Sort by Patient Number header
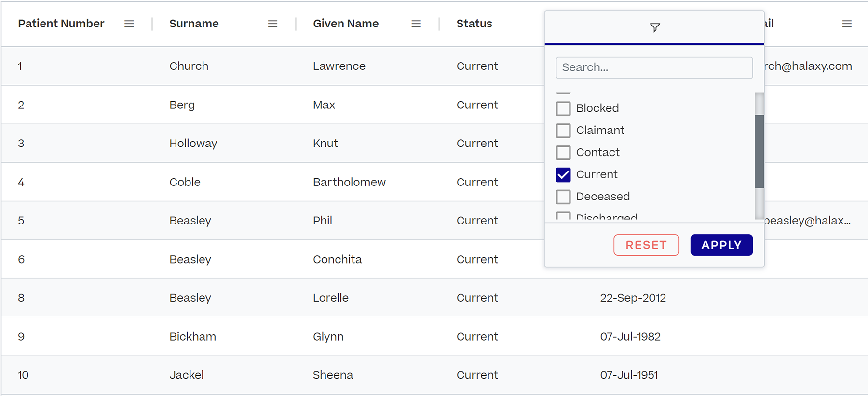Screen dimensions: 868x396 click(61, 24)
